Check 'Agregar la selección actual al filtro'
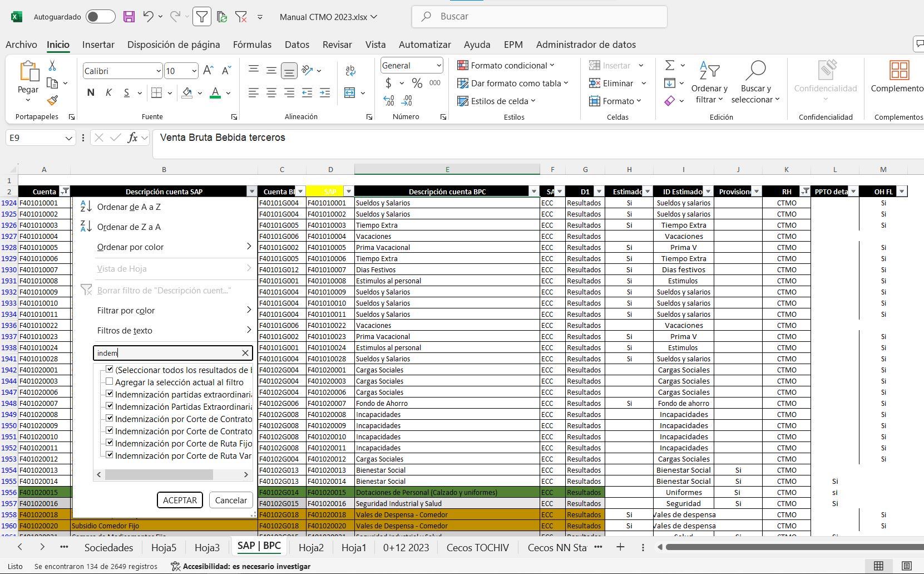The image size is (924, 574). coord(110,382)
